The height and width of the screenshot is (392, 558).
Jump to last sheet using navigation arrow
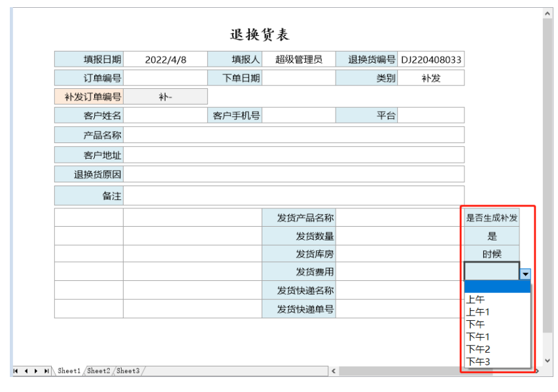46,371
